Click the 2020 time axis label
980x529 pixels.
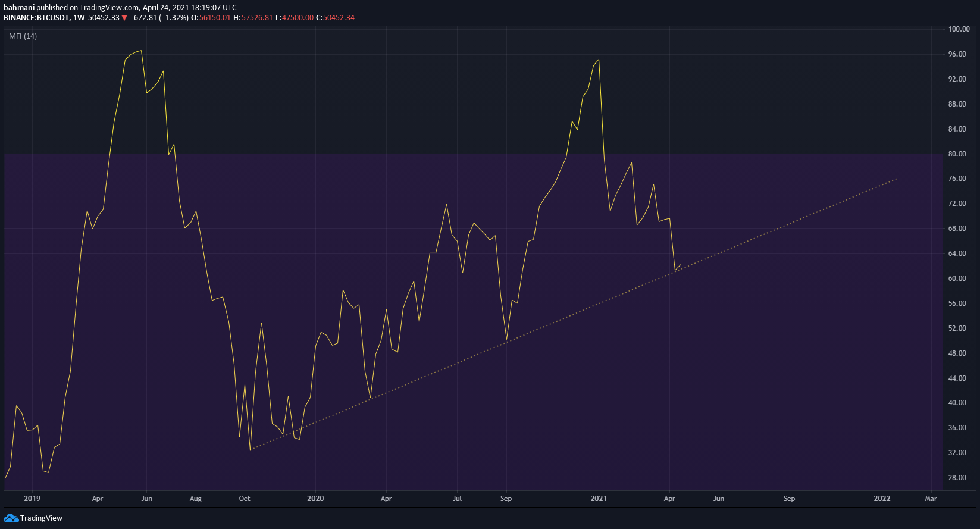point(315,499)
